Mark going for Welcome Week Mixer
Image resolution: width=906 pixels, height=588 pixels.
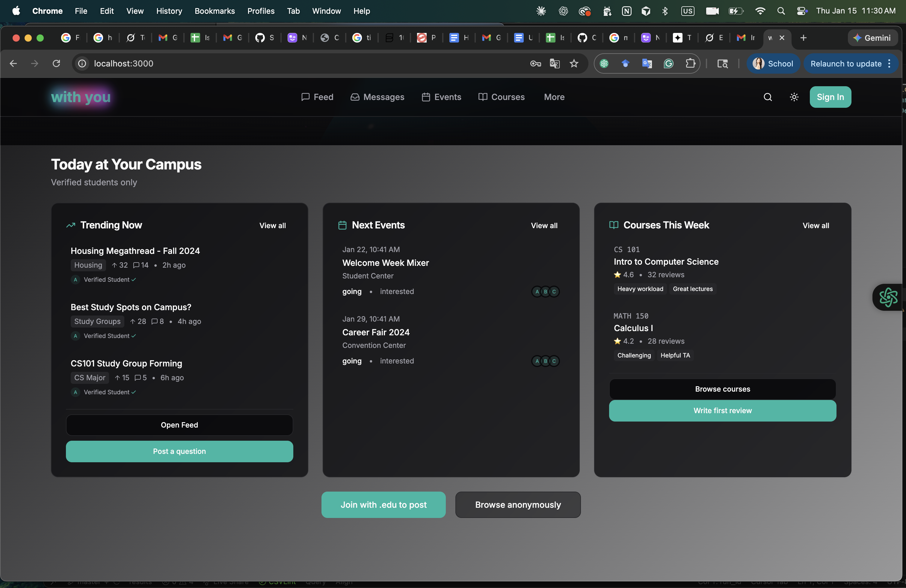[352, 291]
